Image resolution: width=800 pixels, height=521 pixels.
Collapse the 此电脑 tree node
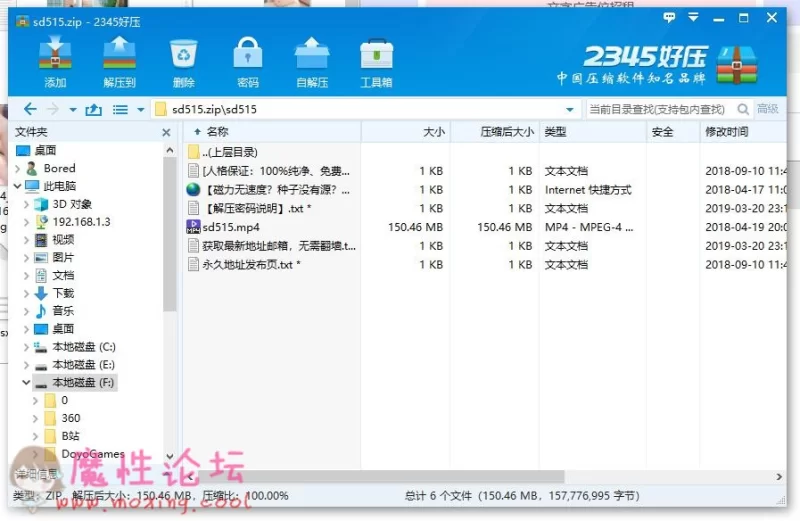coord(18,186)
